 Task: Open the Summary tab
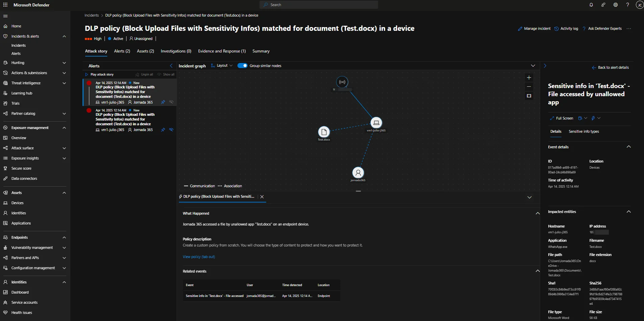coord(261,51)
